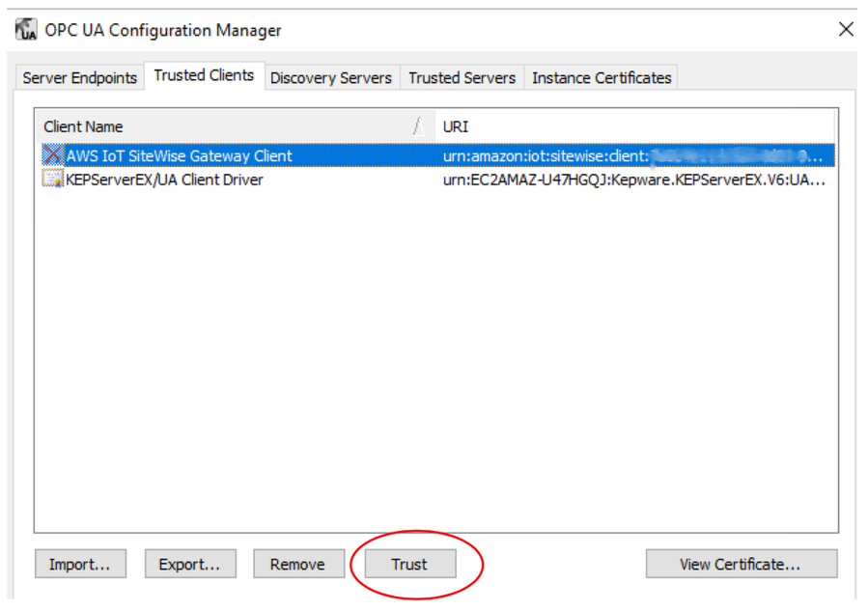Open View Certificate... for selected client
This screenshot has width=868, height=611.
tap(741, 565)
